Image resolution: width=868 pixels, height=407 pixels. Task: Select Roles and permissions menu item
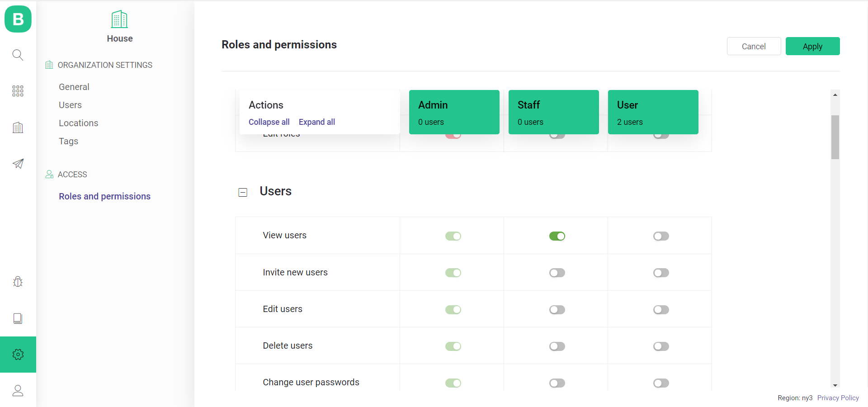pos(105,196)
